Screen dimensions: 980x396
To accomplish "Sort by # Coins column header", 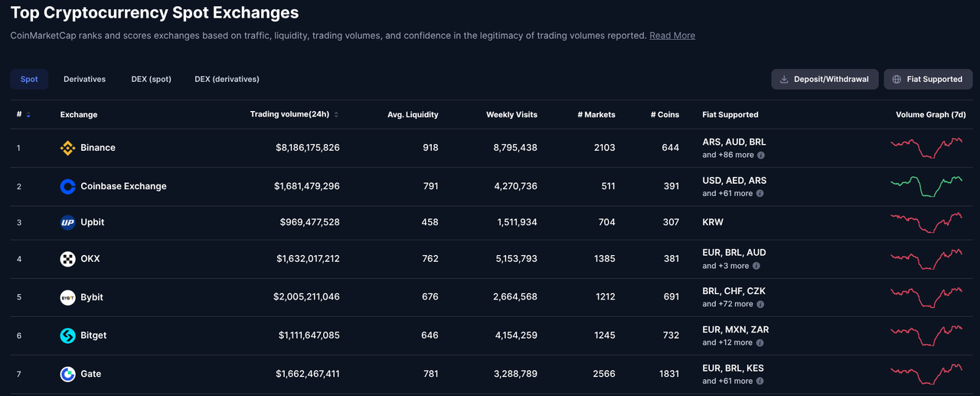I will 665,115.
